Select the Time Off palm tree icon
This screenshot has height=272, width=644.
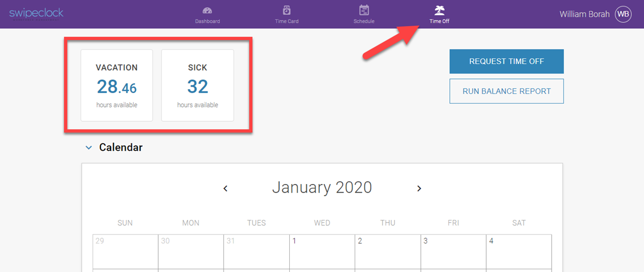pos(439,10)
